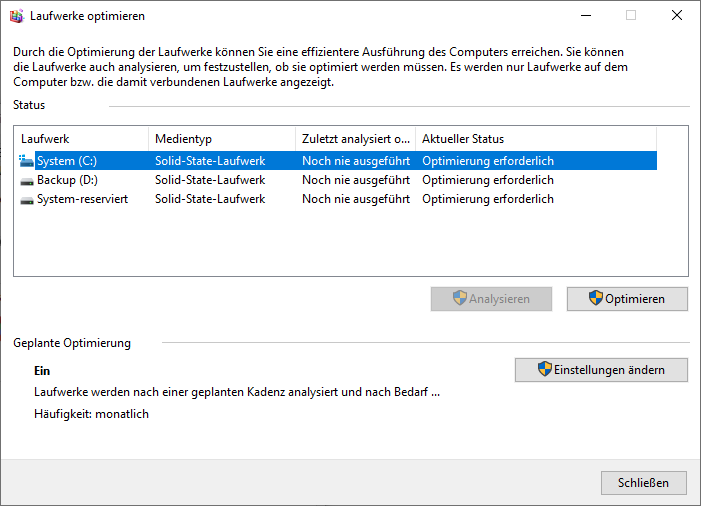This screenshot has height=506, width=701.
Task: Click 'Noch nie ausgeführt' in System-reserviert row
Action: (x=356, y=199)
